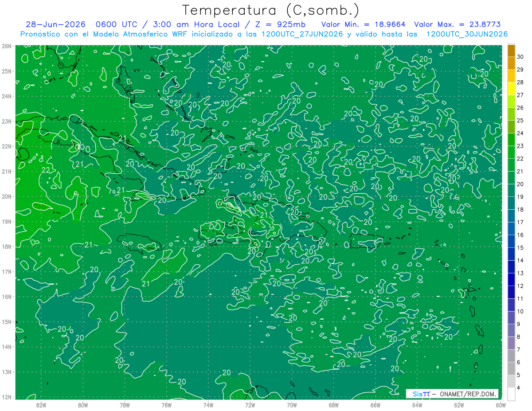Click the "80W" longitude axis label
Viewport: 532px width, 411px height.
point(83,405)
